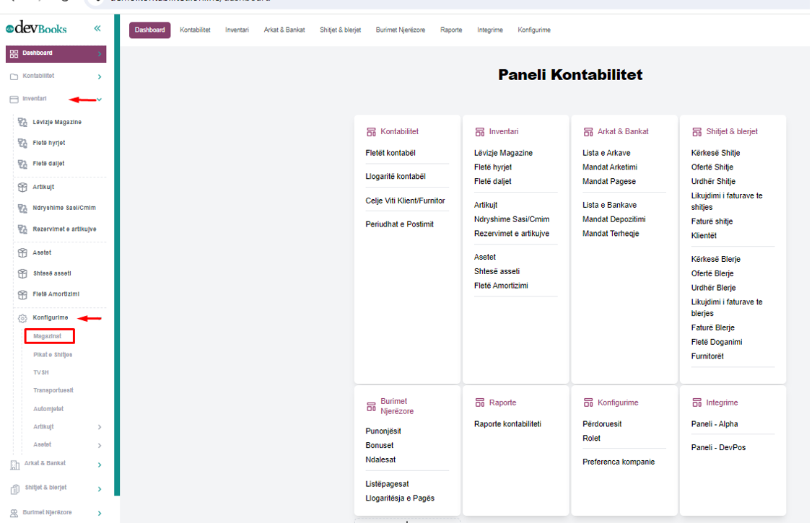Screen dimensions: 812x528
Task: Open Faturë shitje link
Action: click(712, 221)
